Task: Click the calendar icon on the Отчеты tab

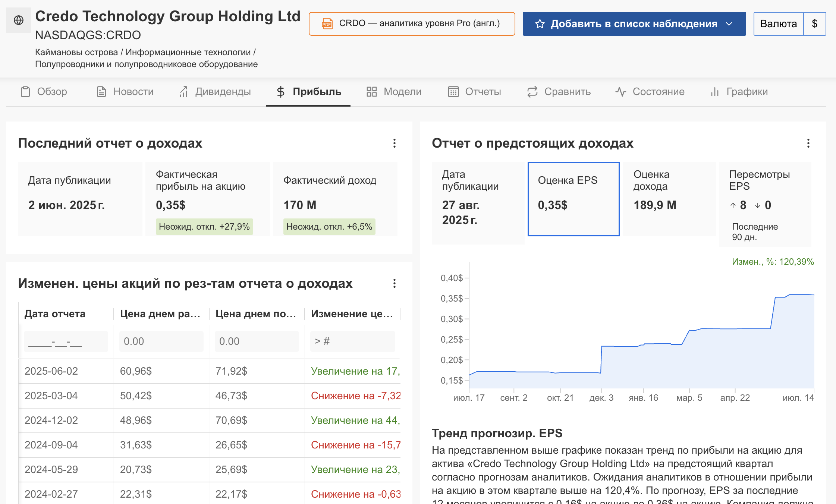Action: 453,92
